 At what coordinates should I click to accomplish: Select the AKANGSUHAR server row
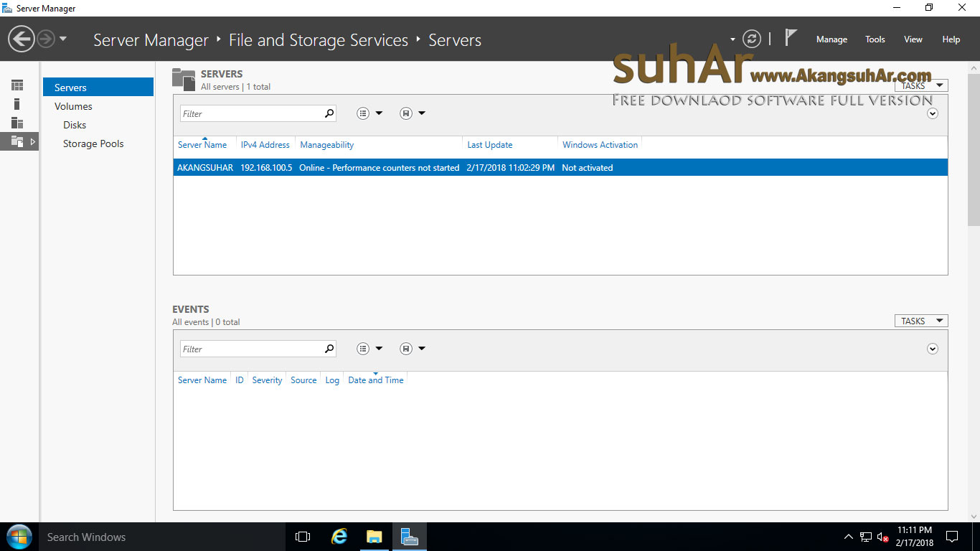tap(560, 167)
